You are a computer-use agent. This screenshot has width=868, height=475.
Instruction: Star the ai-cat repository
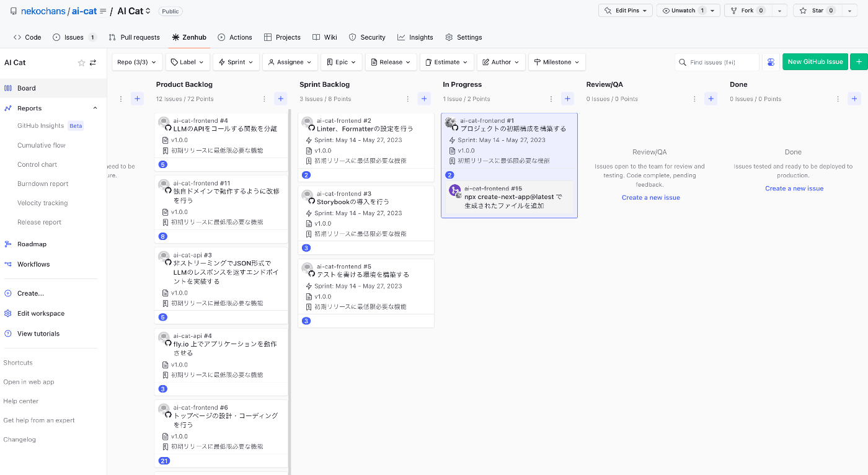point(817,11)
